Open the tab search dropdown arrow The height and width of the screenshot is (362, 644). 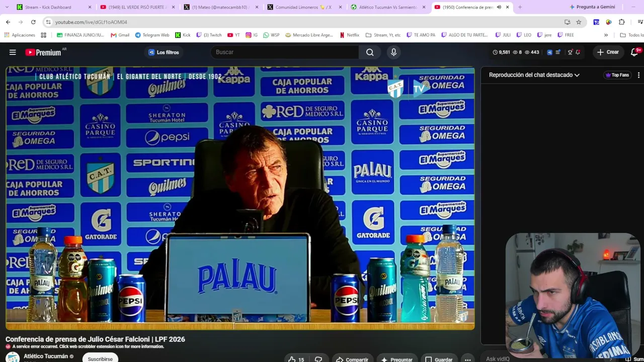click(7, 7)
